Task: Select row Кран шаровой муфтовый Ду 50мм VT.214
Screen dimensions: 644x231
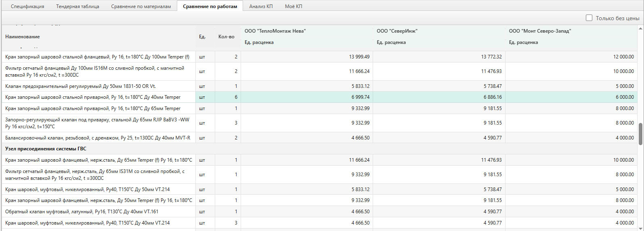Action: pos(319,189)
